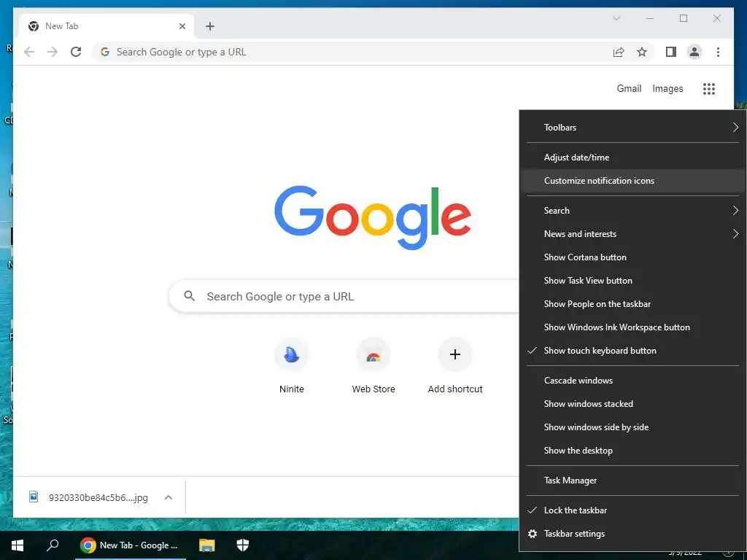Click the Chrome tab search chevron
747x560 pixels.
click(616, 18)
